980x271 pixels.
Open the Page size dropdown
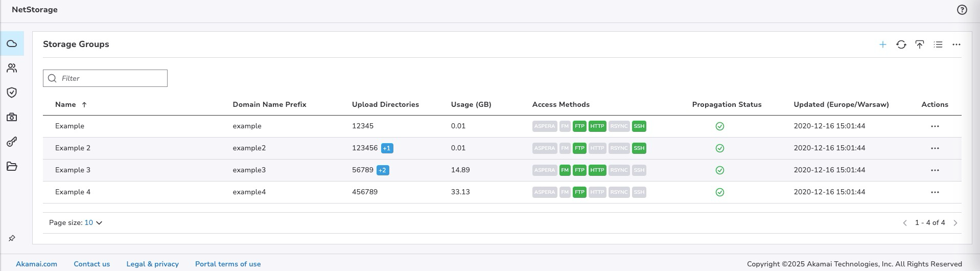click(94, 223)
